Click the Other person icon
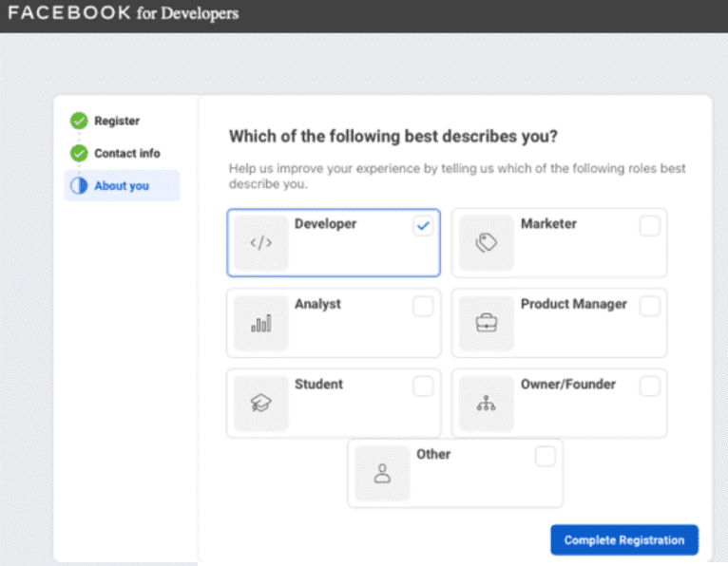The height and width of the screenshot is (566, 728). click(x=382, y=473)
